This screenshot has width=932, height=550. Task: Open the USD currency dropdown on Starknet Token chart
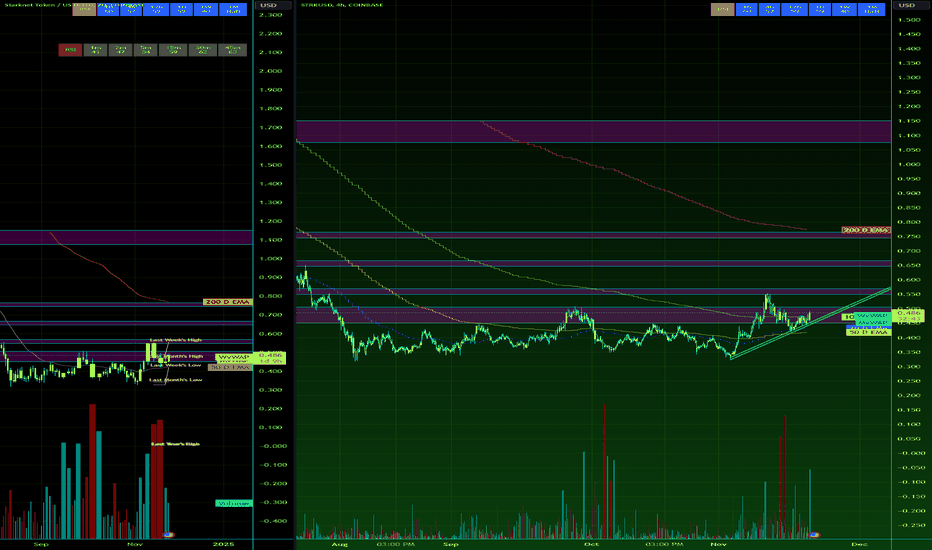pos(266,7)
